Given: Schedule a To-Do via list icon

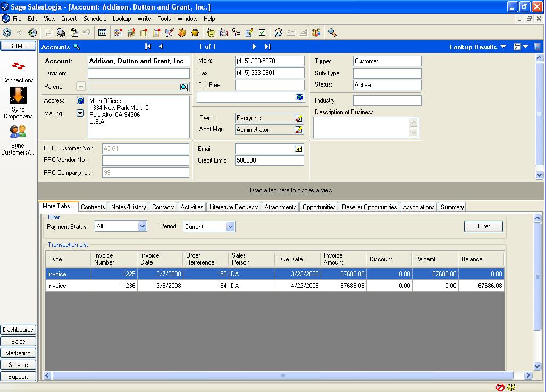Looking at the screenshot, I should (x=237, y=33).
